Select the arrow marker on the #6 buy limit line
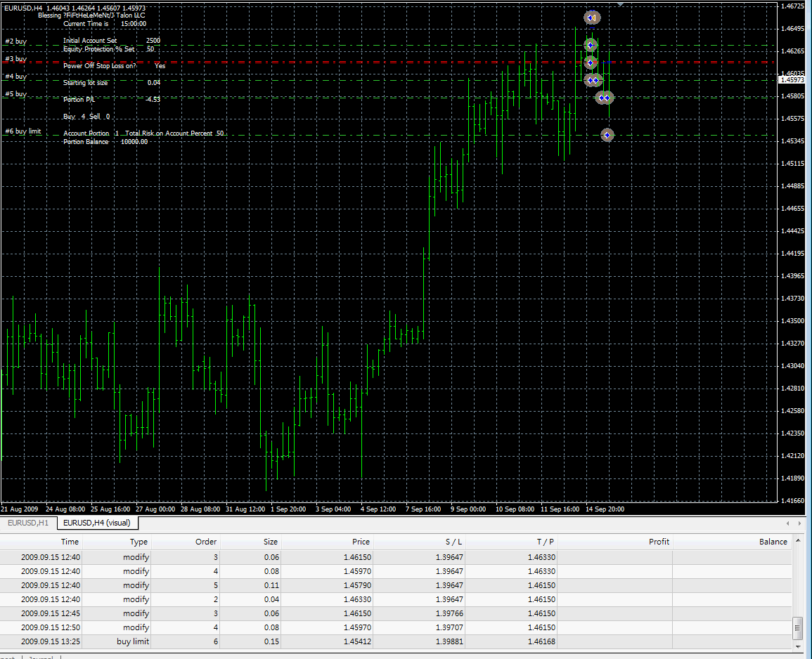812x659 pixels. coord(607,135)
